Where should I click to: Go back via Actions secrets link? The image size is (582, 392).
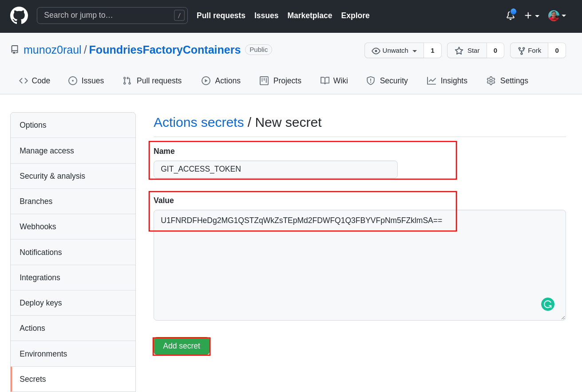click(198, 122)
